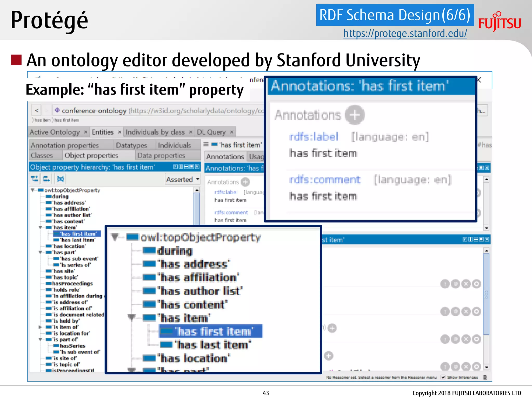
Task: Click enlarged rdfs:comment link in the callout
Action: pos(325,179)
